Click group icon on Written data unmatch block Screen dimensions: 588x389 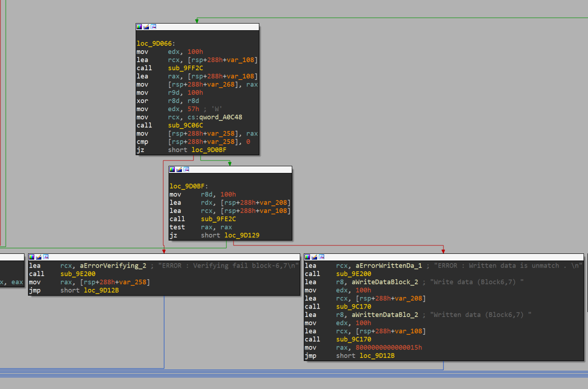[322, 257]
